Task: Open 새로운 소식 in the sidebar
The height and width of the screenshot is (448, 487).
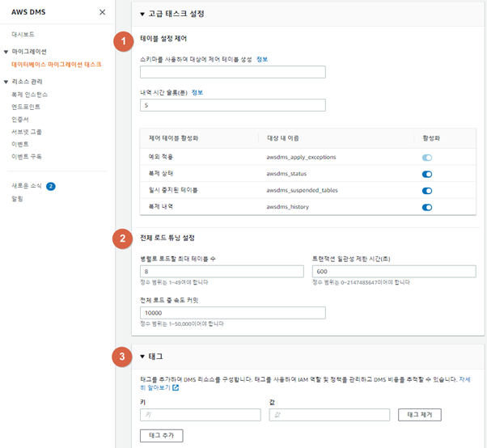Action: tap(27, 186)
